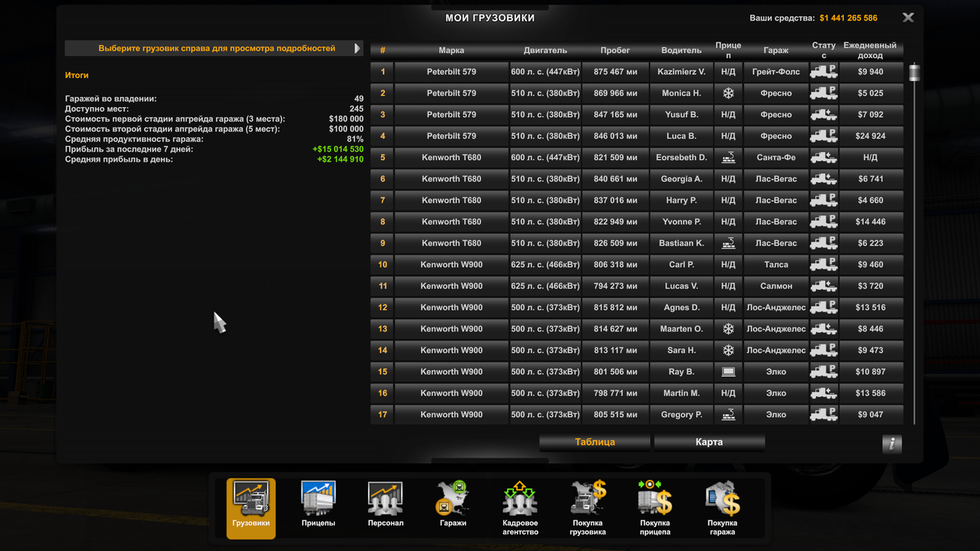Click garage cell Салмон
980x551 pixels.
[776, 285]
